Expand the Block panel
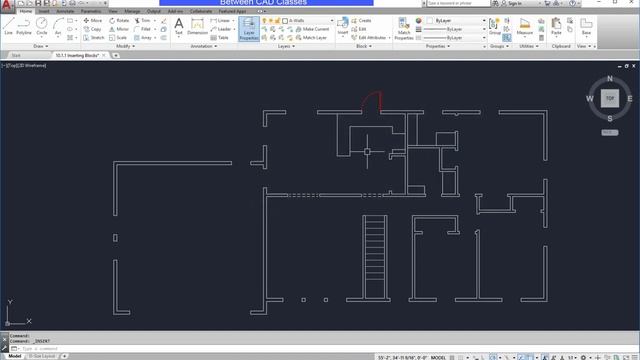 tap(364, 46)
